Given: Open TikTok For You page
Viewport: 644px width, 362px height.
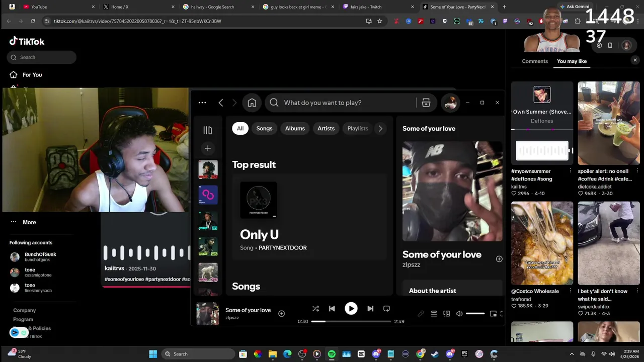Looking at the screenshot, I should click(32, 75).
